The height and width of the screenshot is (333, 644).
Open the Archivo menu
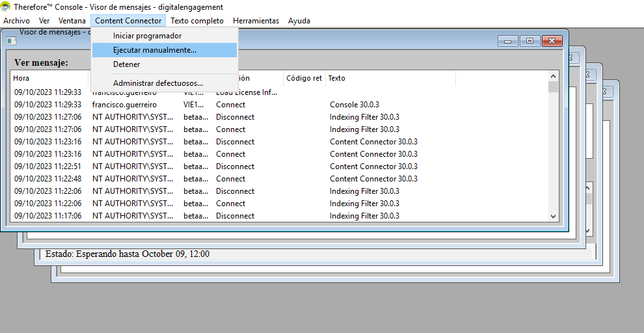(16, 21)
